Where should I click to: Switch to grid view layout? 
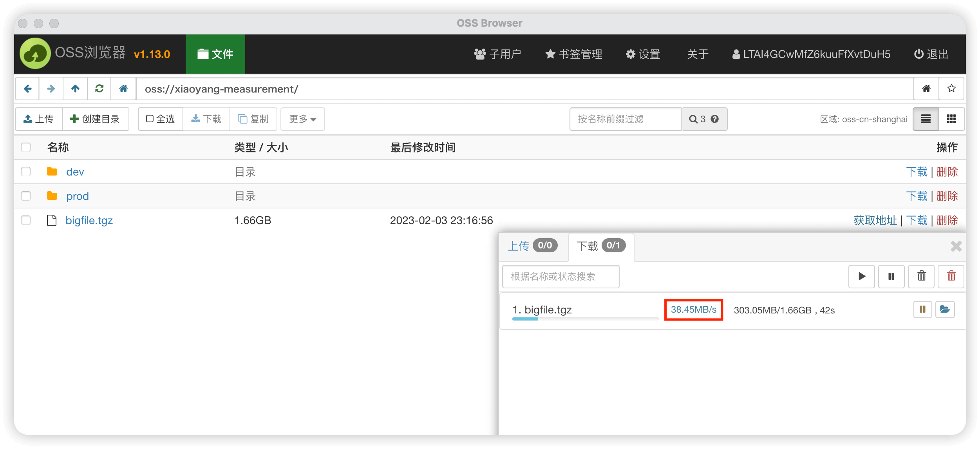951,119
